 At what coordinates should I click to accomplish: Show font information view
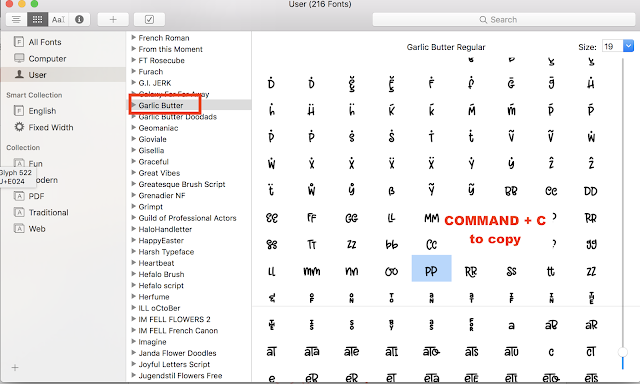tap(79, 19)
